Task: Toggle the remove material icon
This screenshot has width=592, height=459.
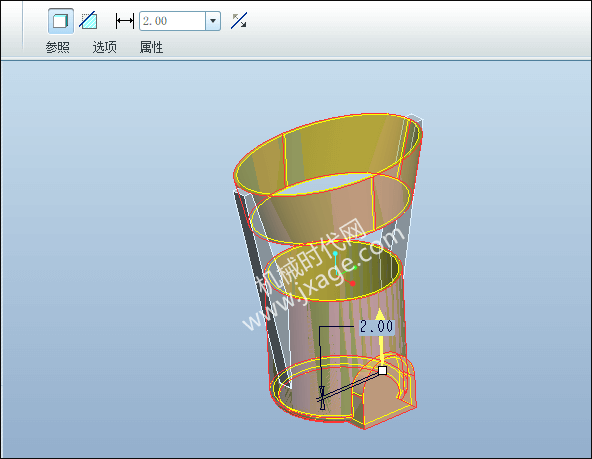Action: tap(88, 21)
